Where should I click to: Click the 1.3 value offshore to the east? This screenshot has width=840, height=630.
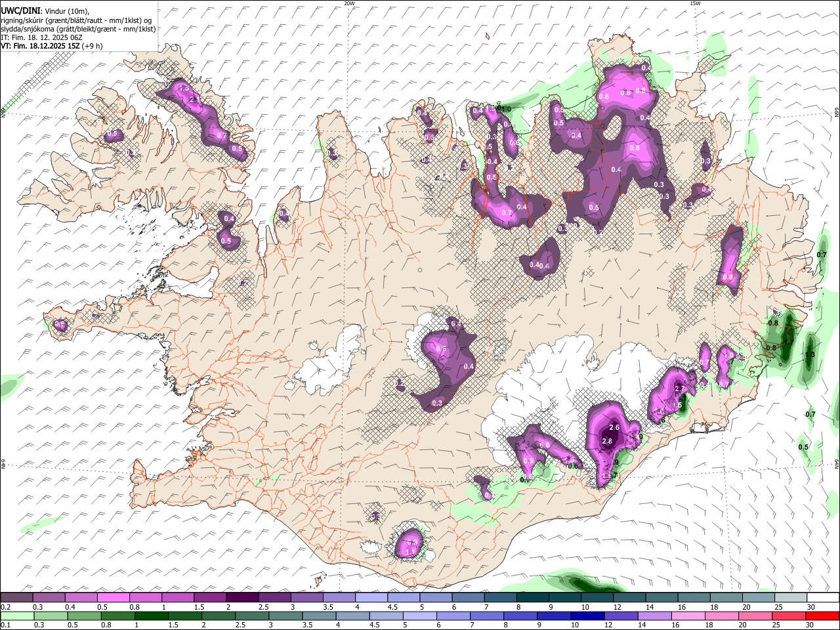[x=810, y=354]
